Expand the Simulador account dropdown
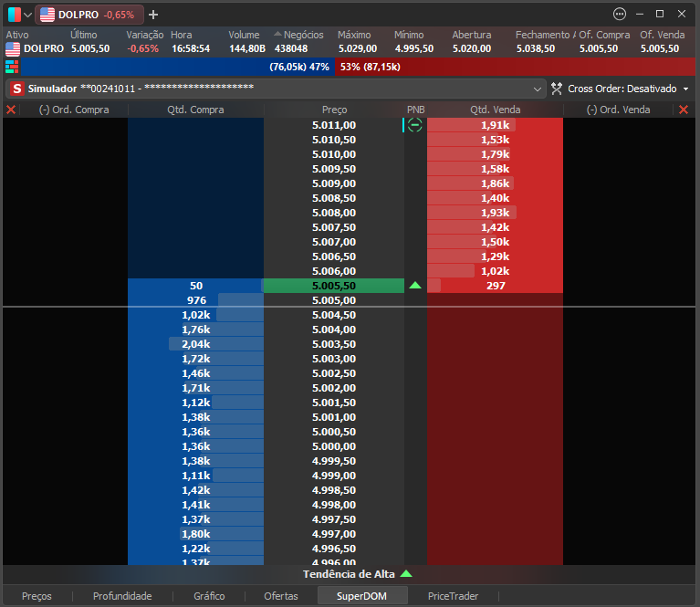700x607 pixels. [537, 89]
